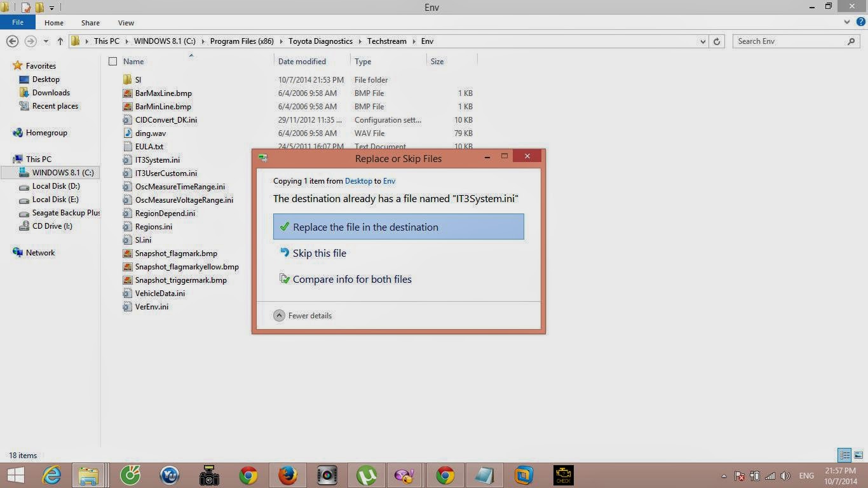Click the search magnifier icon

pos(851,41)
